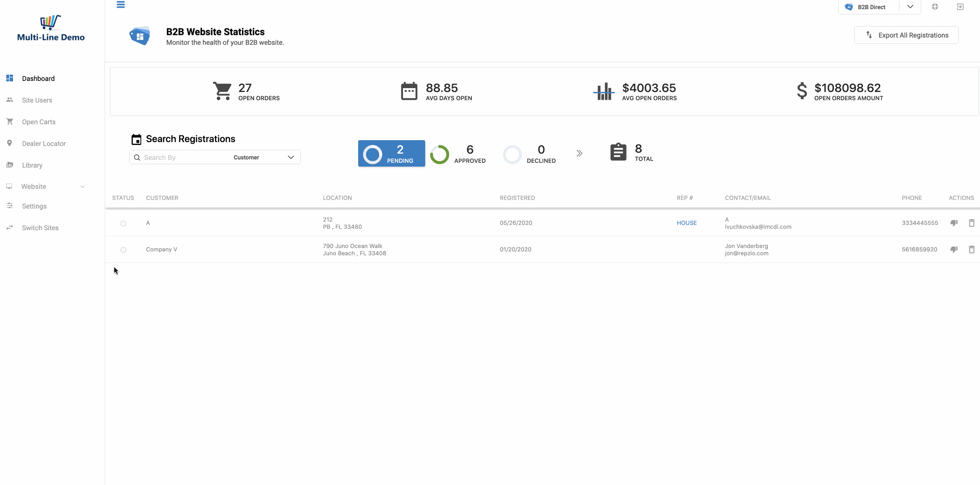
Task: Click the Search Registrations calendar icon
Action: 136,140
